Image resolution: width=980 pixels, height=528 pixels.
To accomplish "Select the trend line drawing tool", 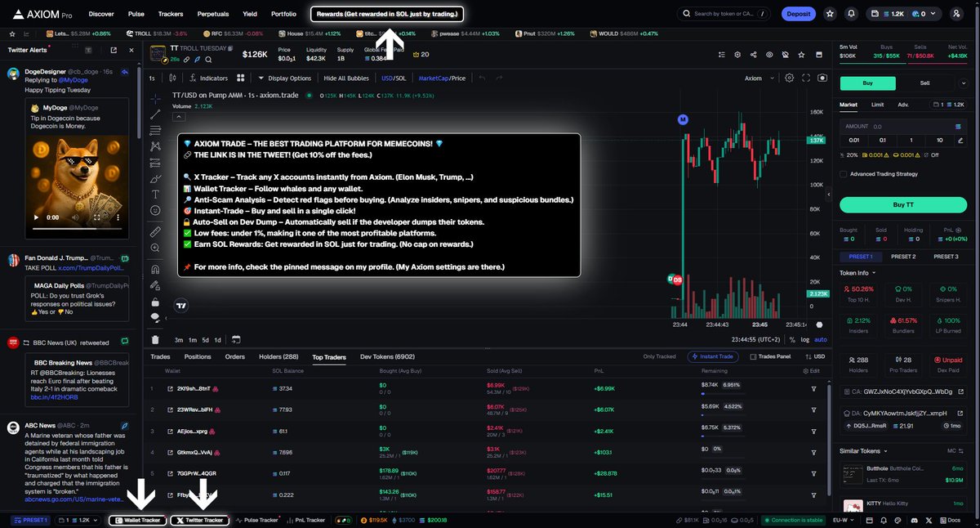I will [x=155, y=114].
